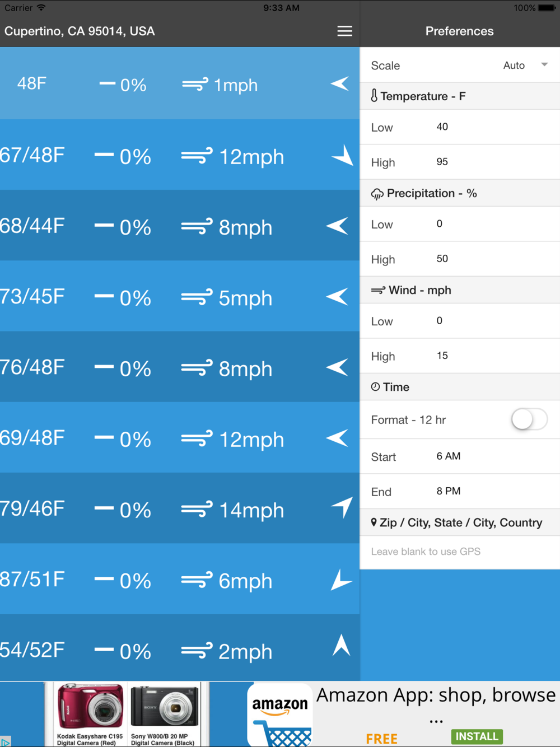Tap the INSTALL button on Amazon ad

click(477, 736)
